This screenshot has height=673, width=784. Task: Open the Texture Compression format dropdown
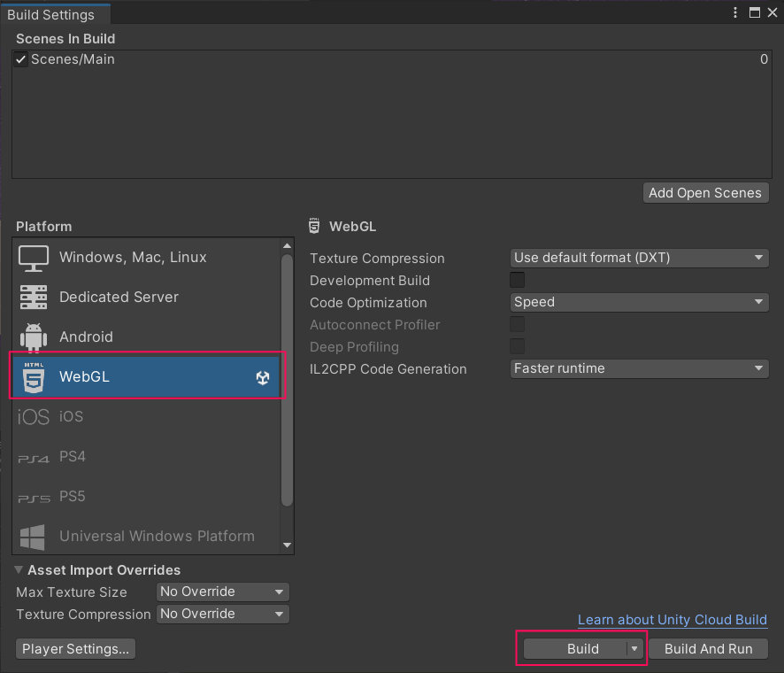coord(639,258)
